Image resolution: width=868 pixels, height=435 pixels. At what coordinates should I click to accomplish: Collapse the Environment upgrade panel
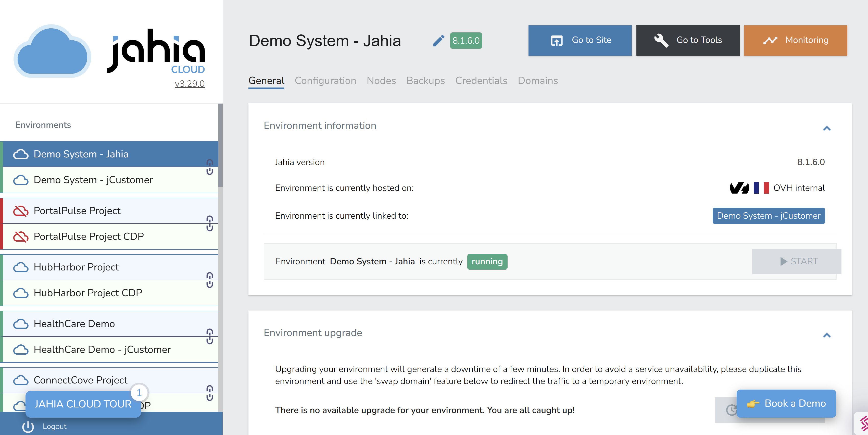coord(827,335)
